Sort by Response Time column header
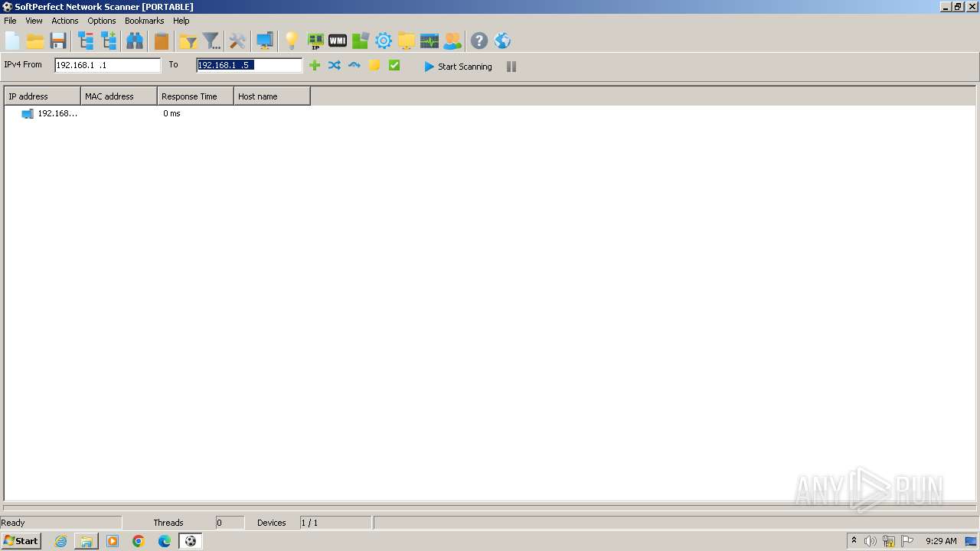 coord(195,96)
